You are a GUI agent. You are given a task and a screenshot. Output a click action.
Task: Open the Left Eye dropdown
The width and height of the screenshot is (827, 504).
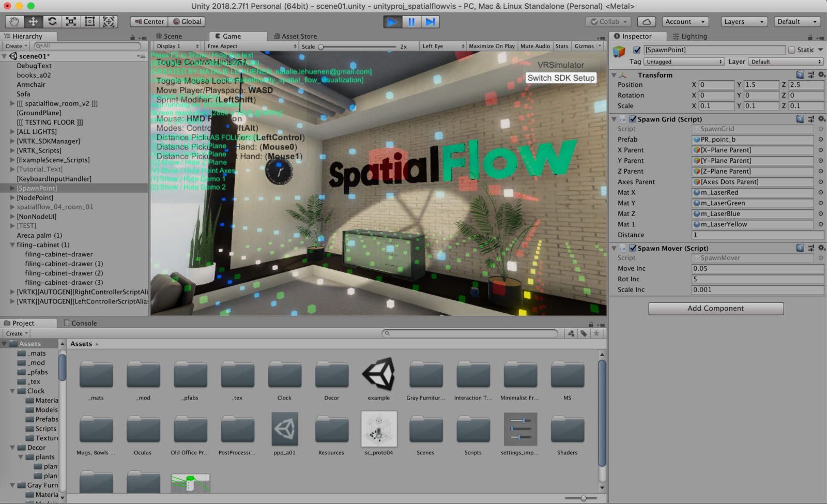443,46
